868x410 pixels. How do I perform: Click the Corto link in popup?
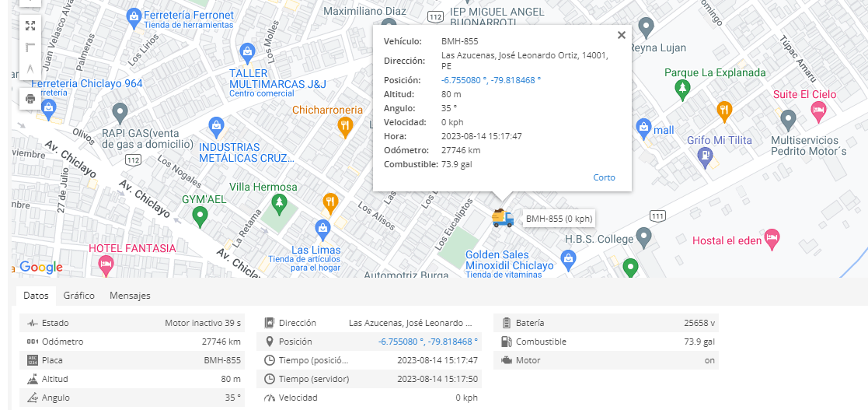click(x=604, y=177)
